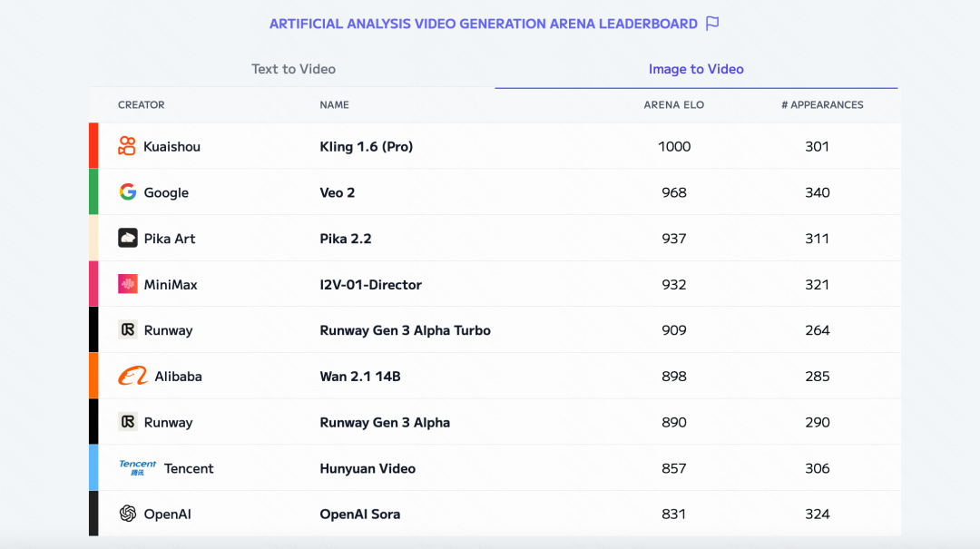Viewport: 980px width, 549px height.
Task: Click the Kuaishou logo icon
Action: tap(127, 146)
